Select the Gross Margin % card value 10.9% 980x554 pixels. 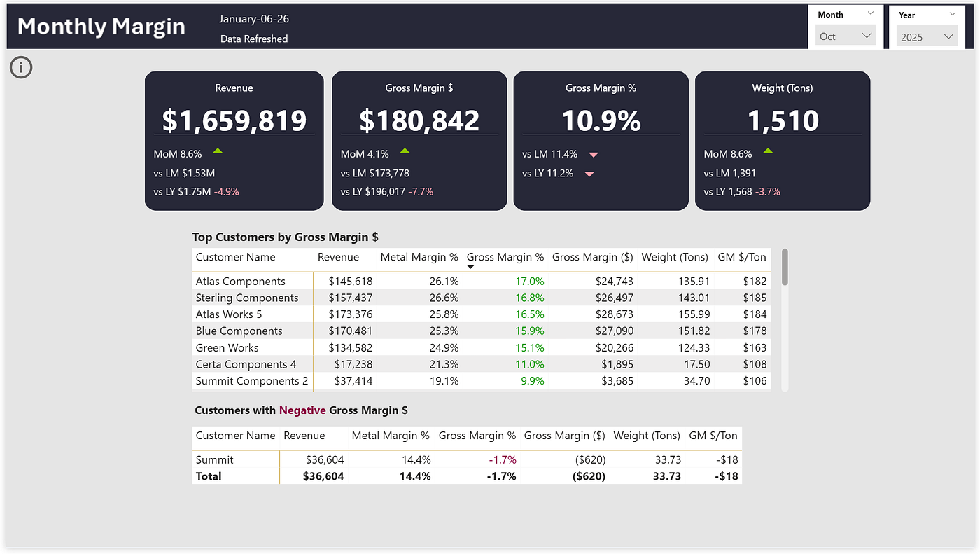click(601, 120)
